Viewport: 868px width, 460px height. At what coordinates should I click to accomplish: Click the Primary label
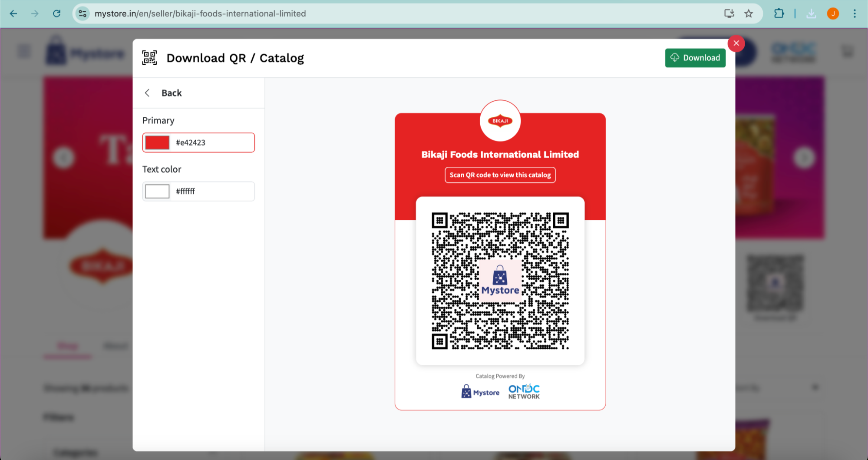pos(158,120)
